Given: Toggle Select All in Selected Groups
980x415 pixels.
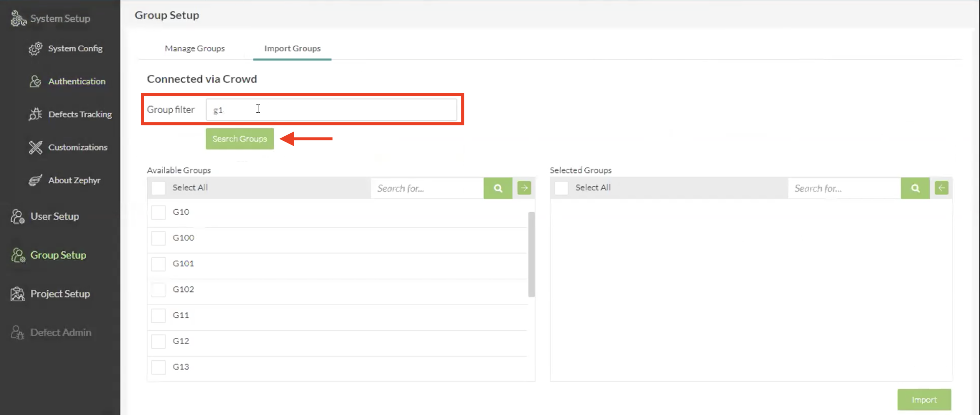Looking at the screenshot, I should point(561,188).
